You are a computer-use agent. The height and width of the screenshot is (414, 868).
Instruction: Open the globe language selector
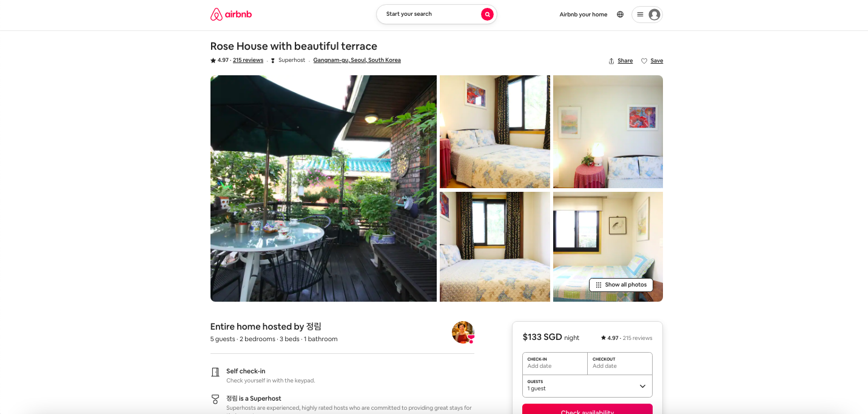coord(620,15)
